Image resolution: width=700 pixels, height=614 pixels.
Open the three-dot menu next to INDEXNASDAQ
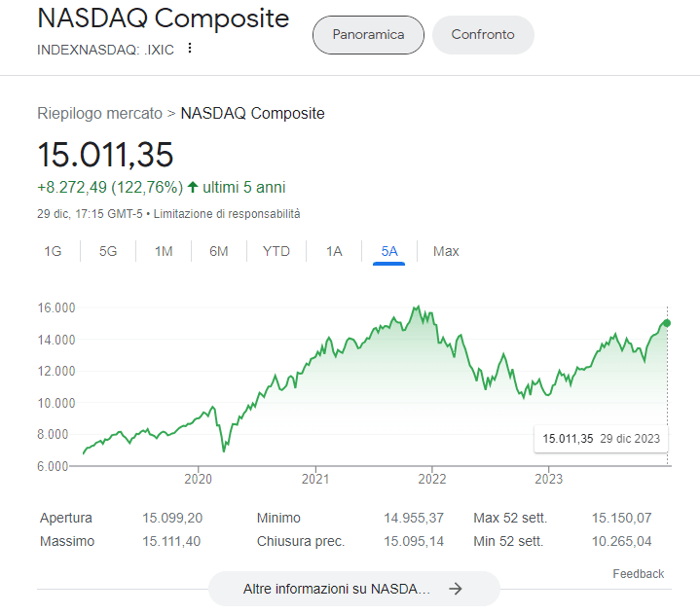click(190, 49)
